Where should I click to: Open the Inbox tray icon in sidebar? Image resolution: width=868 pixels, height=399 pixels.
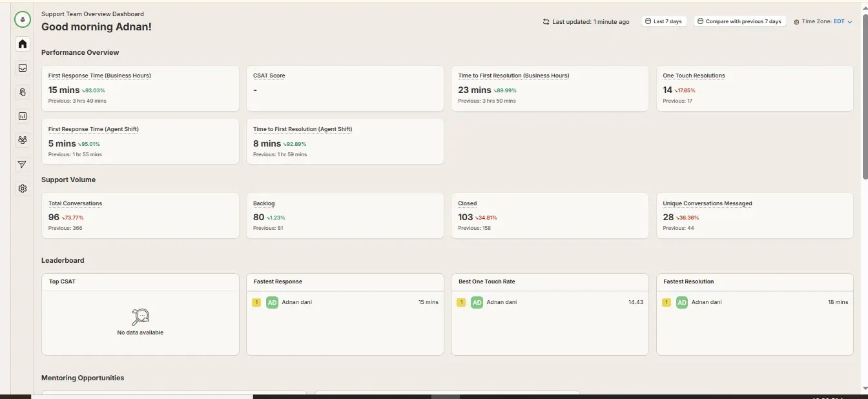point(23,68)
